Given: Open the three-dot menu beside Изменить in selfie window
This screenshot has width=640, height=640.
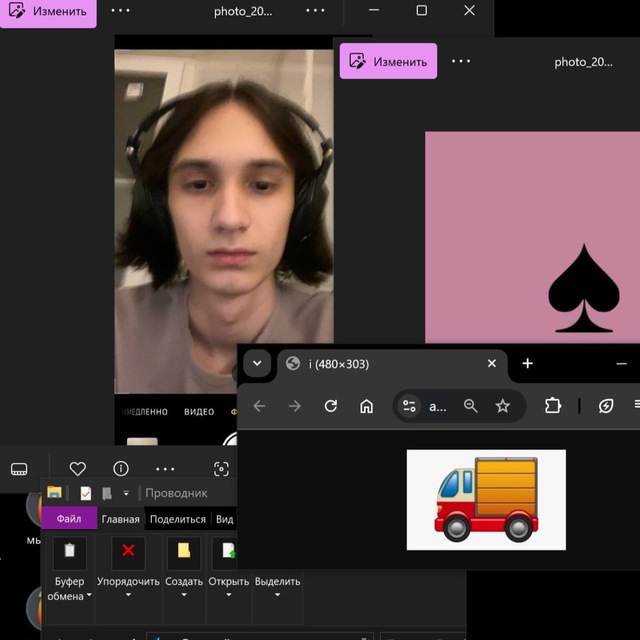Looking at the screenshot, I should [x=120, y=11].
